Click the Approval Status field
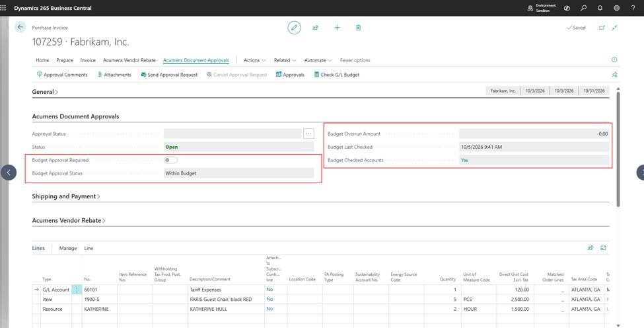The height and width of the screenshot is (328, 644). tap(233, 134)
